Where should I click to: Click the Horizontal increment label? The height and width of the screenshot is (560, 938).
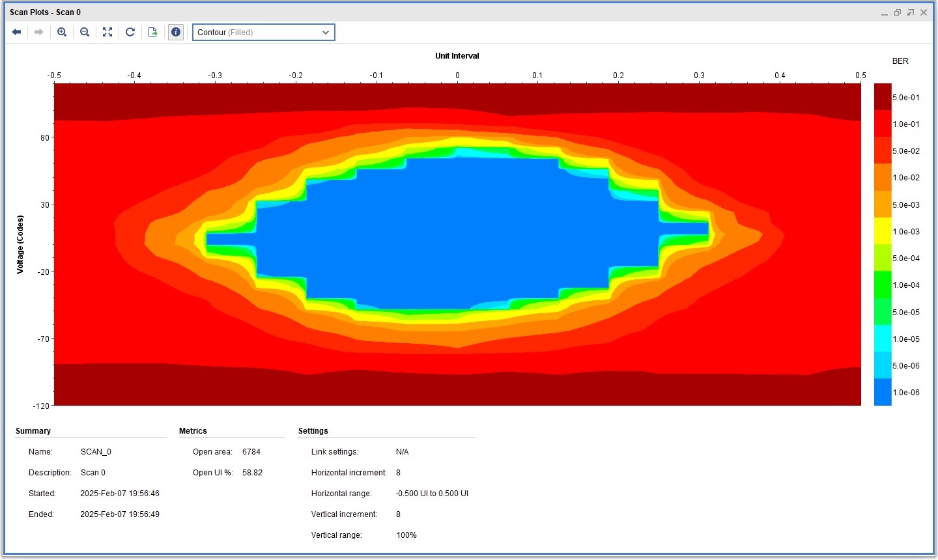pos(349,473)
